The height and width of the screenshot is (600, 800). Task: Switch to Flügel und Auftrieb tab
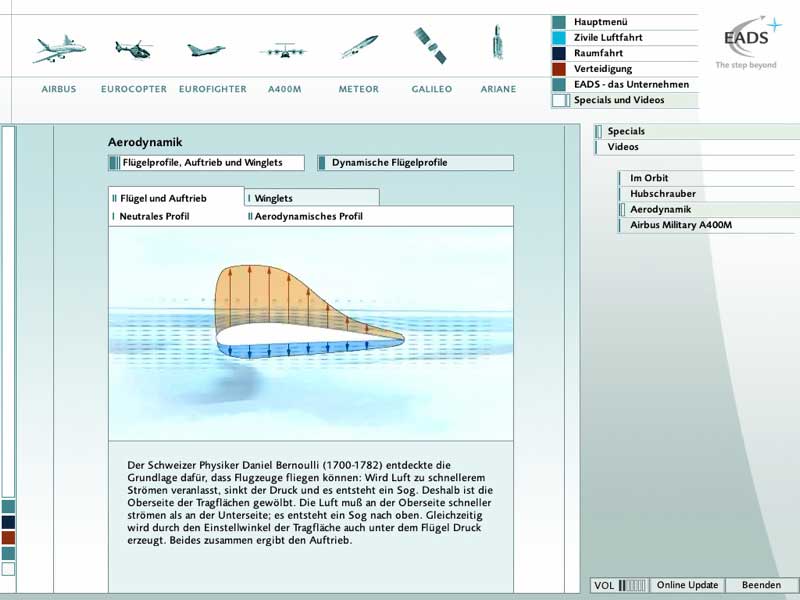176,198
